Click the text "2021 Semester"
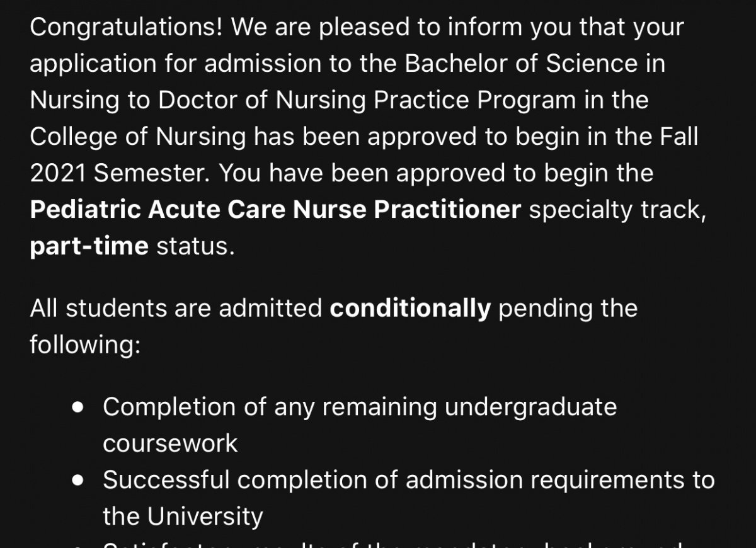The image size is (756, 548). tap(120, 173)
